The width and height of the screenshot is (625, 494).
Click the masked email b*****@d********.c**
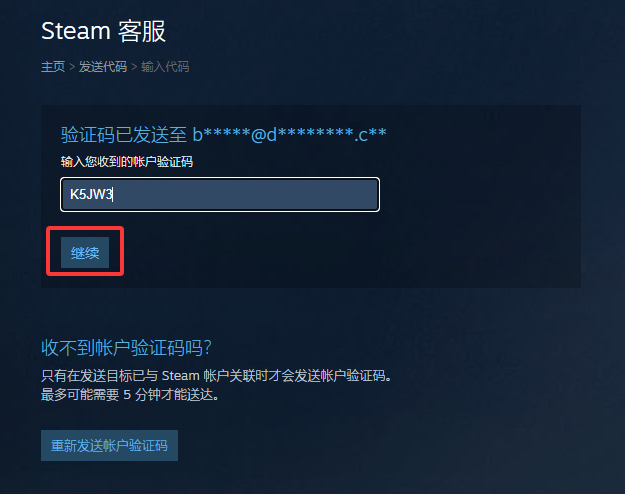[289, 135]
